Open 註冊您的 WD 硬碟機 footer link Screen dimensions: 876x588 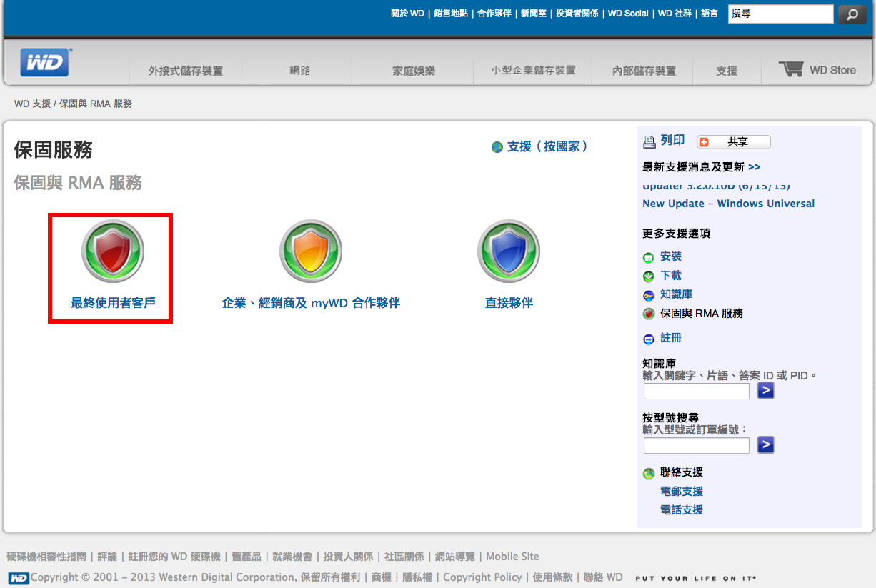(174, 557)
